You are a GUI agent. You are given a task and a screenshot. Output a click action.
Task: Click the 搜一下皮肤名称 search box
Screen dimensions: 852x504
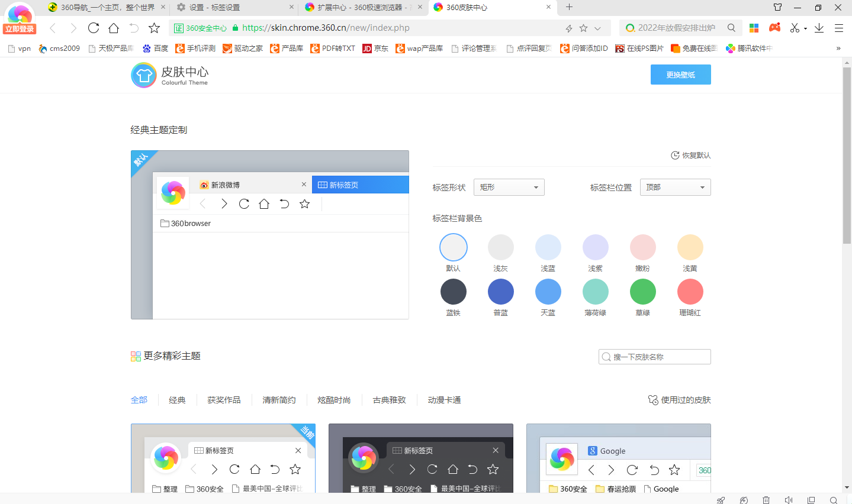654,356
